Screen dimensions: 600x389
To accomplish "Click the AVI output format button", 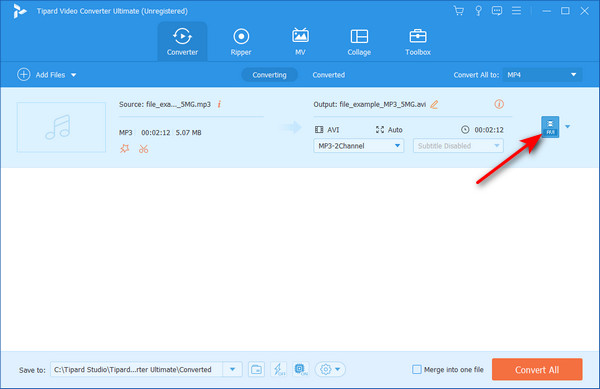I will (x=550, y=127).
